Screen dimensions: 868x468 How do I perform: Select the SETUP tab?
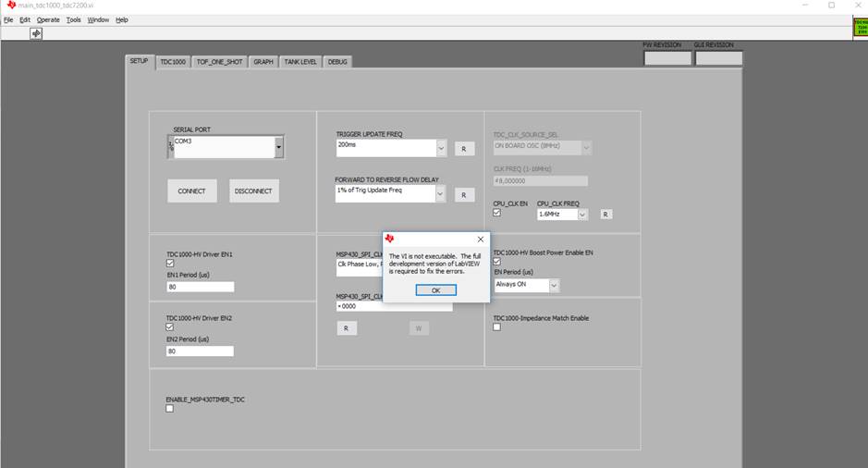tap(139, 61)
